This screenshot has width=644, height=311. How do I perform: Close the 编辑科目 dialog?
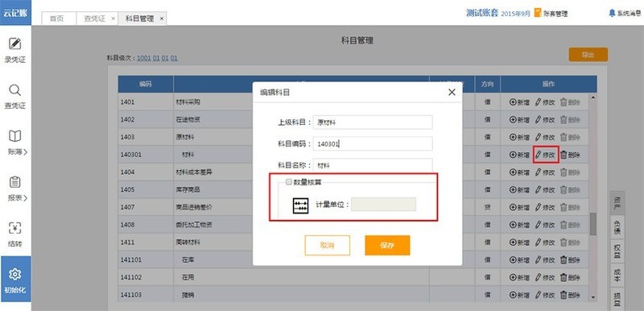point(452,93)
